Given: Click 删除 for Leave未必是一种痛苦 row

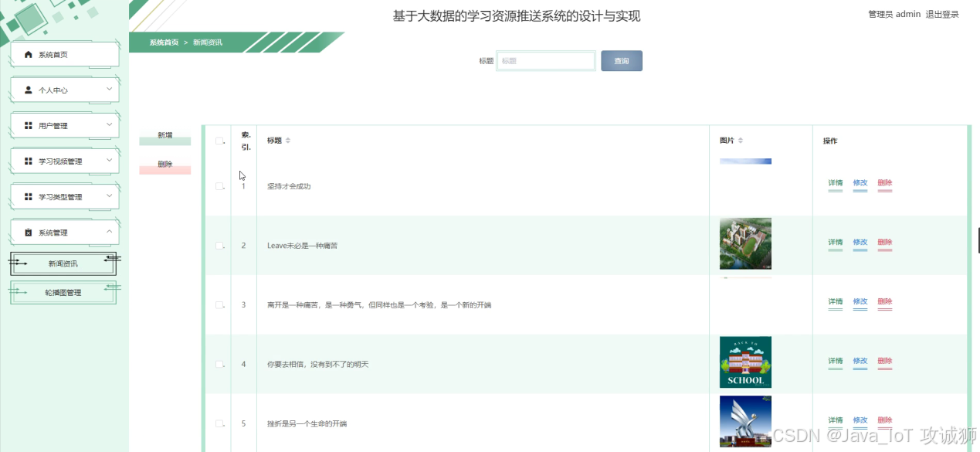Looking at the screenshot, I should tap(885, 243).
